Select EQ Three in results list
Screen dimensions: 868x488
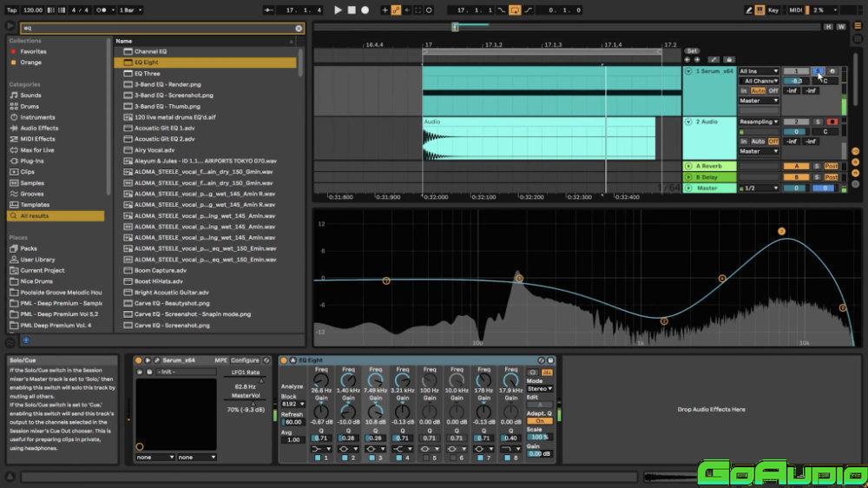coord(147,74)
